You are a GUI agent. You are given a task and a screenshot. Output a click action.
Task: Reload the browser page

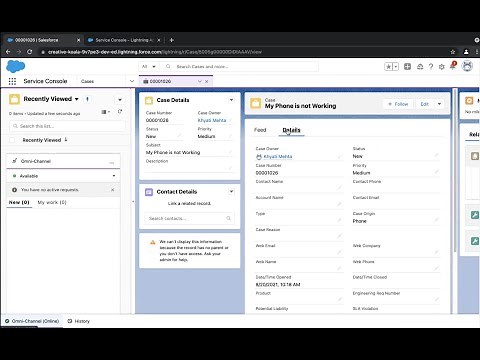tap(30, 52)
